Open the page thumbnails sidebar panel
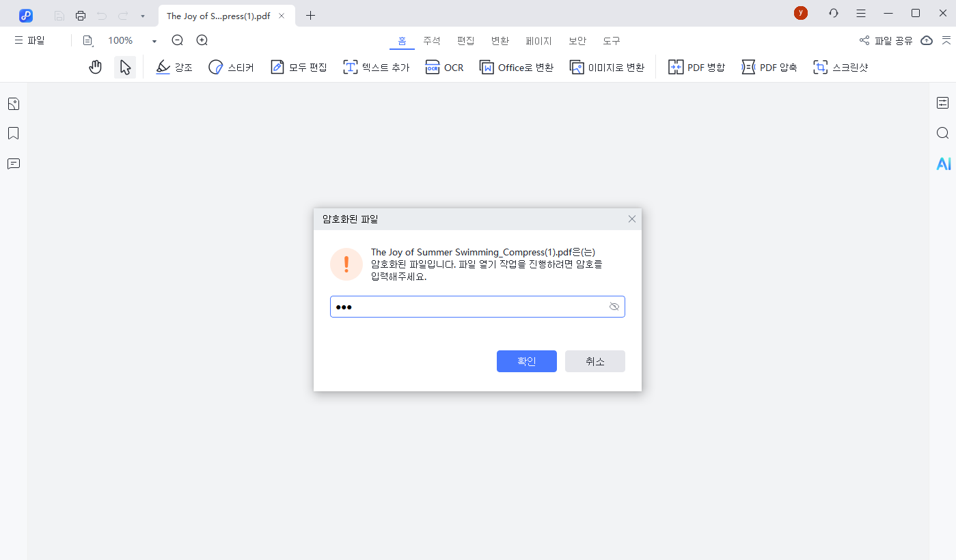Screen dimensions: 956x560 click(x=13, y=103)
